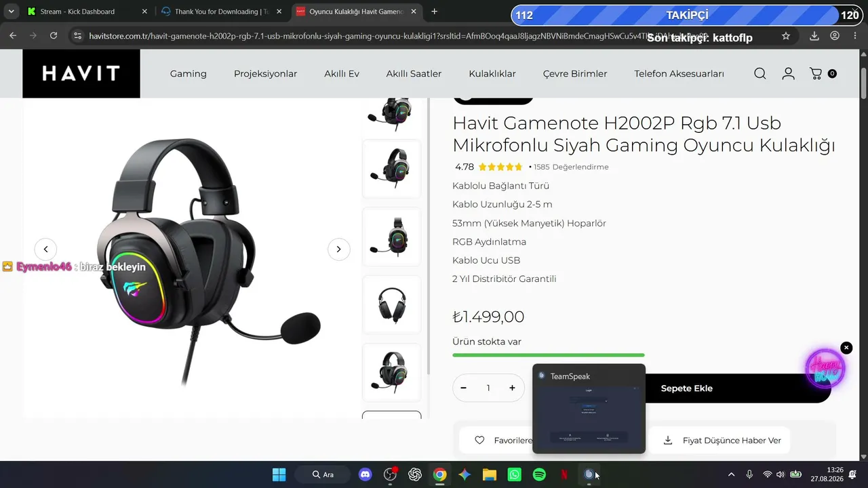Select the thumbnail right below the front-facing headset
Screen dimensions: 868x488
pos(392,372)
